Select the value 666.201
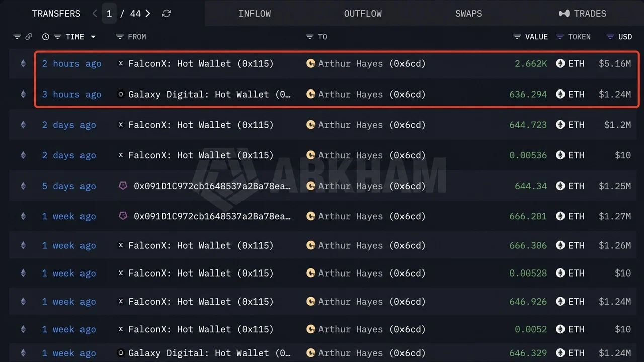 coord(528,216)
